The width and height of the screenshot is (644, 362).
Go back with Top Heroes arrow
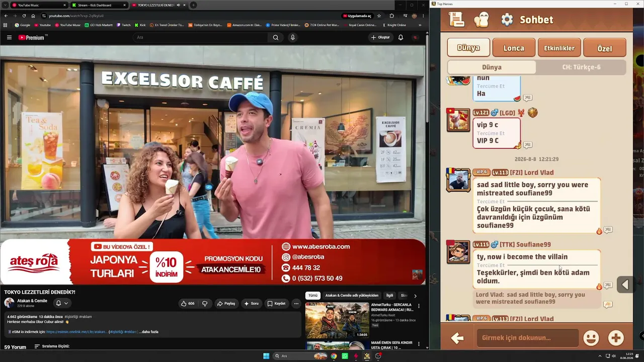tap(457, 338)
